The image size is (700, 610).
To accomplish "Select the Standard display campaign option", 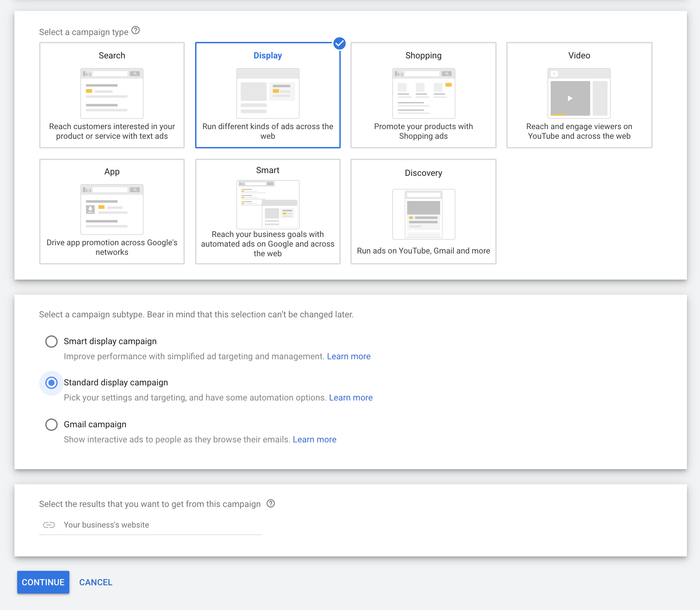I will [x=51, y=383].
